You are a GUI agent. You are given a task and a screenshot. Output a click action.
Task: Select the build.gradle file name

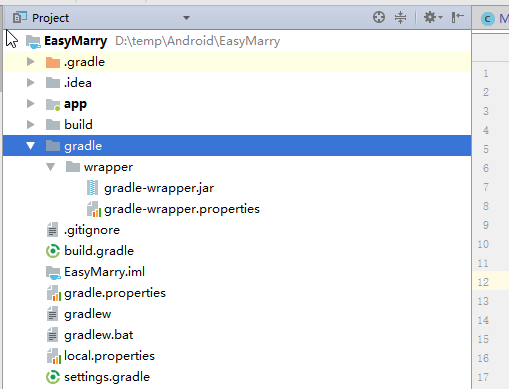coord(99,251)
